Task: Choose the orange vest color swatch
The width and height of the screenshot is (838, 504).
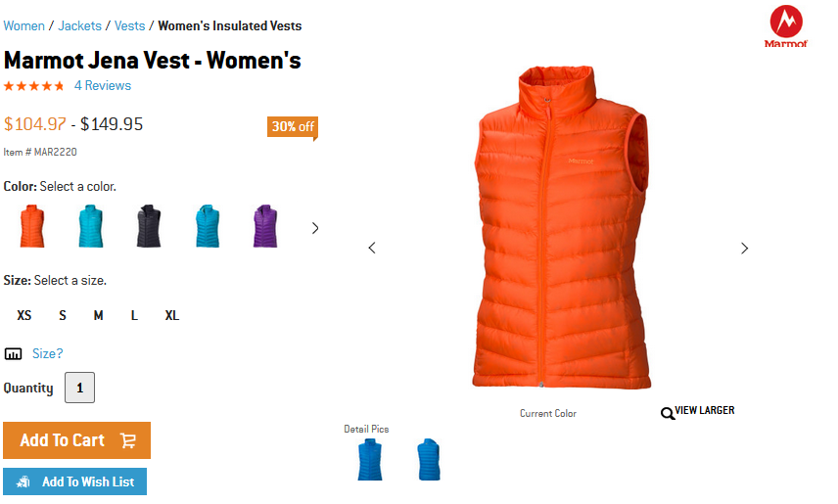Action: [x=32, y=226]
